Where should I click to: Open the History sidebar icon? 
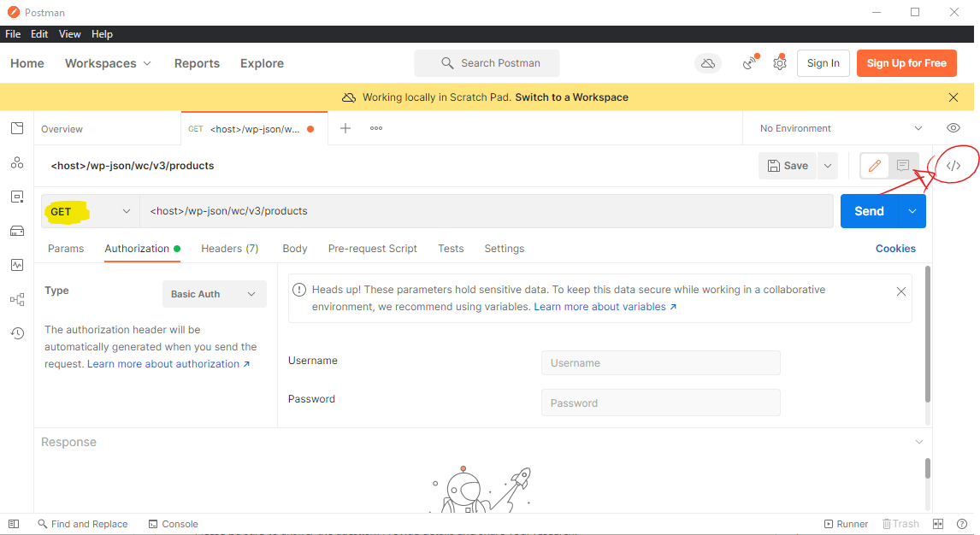tap(17, 332)
